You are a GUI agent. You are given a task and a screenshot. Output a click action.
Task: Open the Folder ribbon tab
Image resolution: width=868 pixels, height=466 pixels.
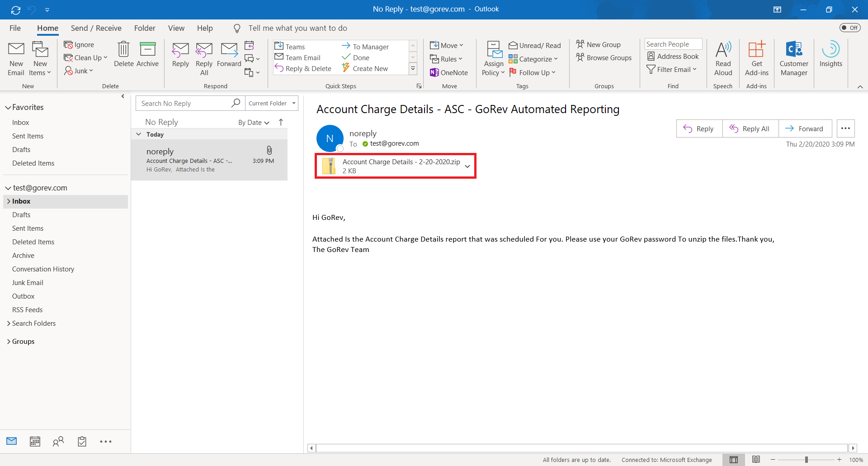(x=145, y=28)
